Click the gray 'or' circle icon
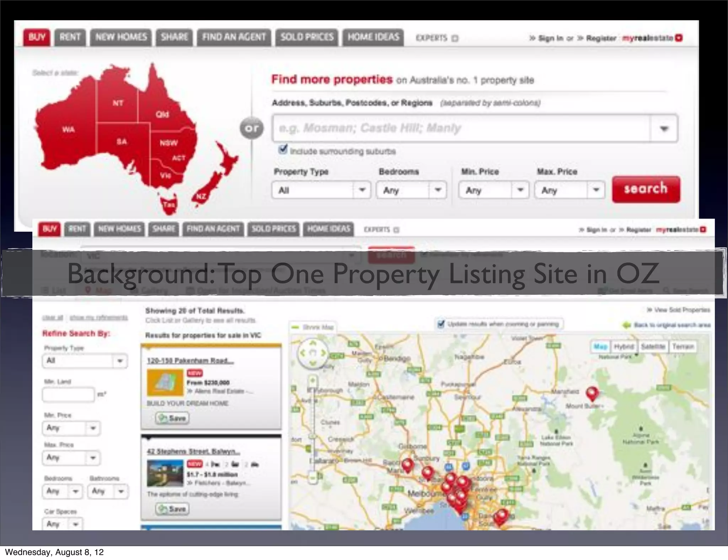This screenshot has height=560, width=728. point(252,128)
